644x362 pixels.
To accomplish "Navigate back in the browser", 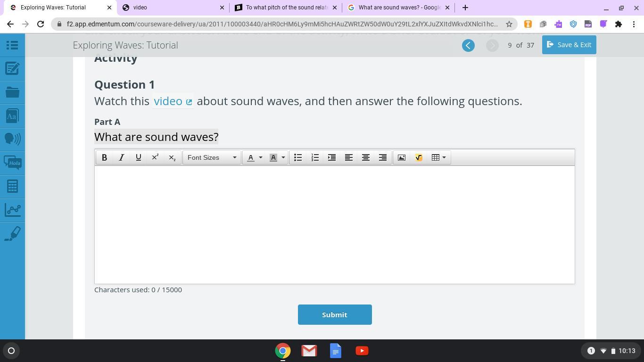I will click(10, 24).
